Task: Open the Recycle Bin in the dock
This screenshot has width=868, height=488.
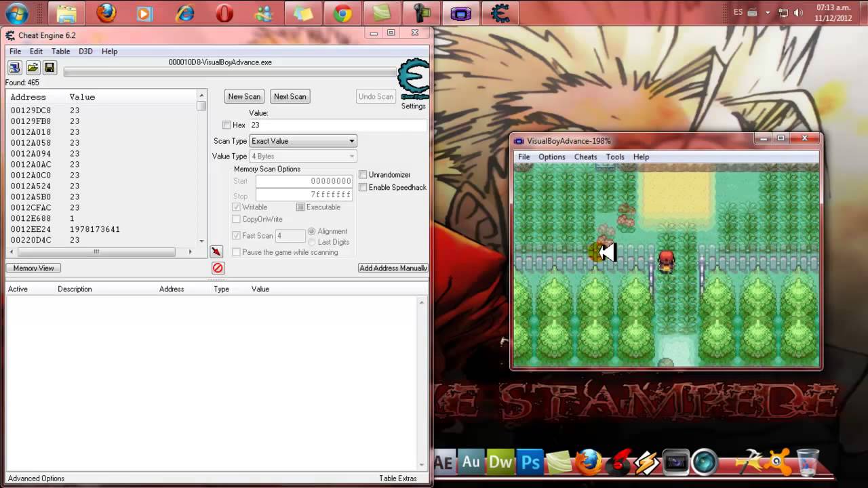Action: tap(808, 463)
